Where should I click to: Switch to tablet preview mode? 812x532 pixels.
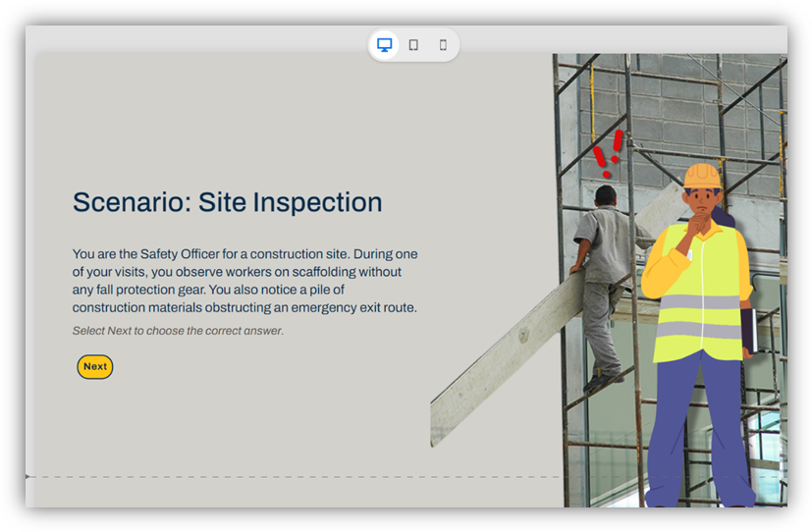[413, 45]
